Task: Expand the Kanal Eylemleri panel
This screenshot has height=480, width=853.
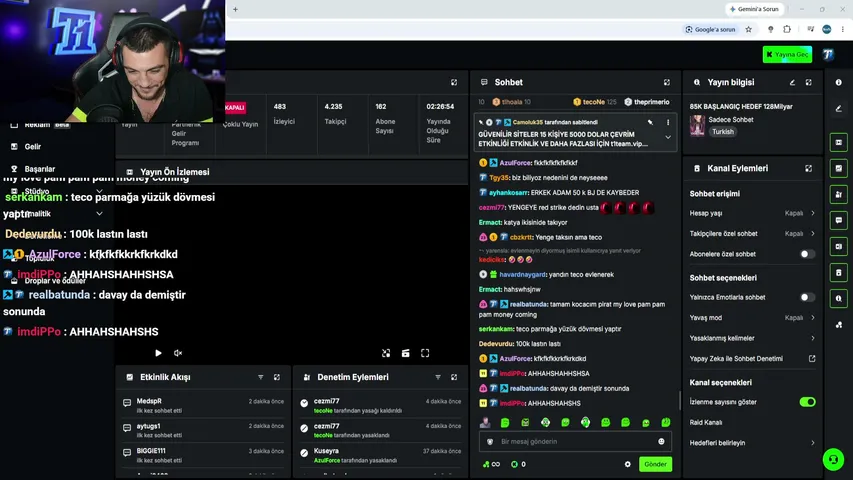Action: [x=808, y=168]
